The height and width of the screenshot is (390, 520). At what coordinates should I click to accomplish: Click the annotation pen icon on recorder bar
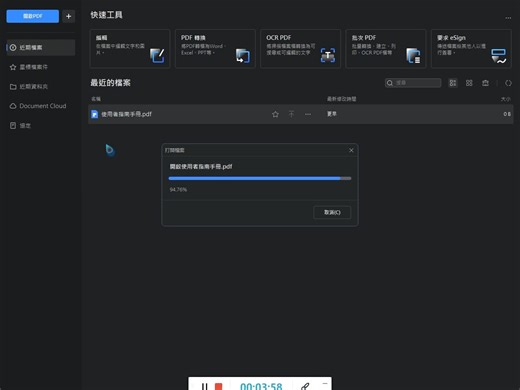click(x=305, y=386)
